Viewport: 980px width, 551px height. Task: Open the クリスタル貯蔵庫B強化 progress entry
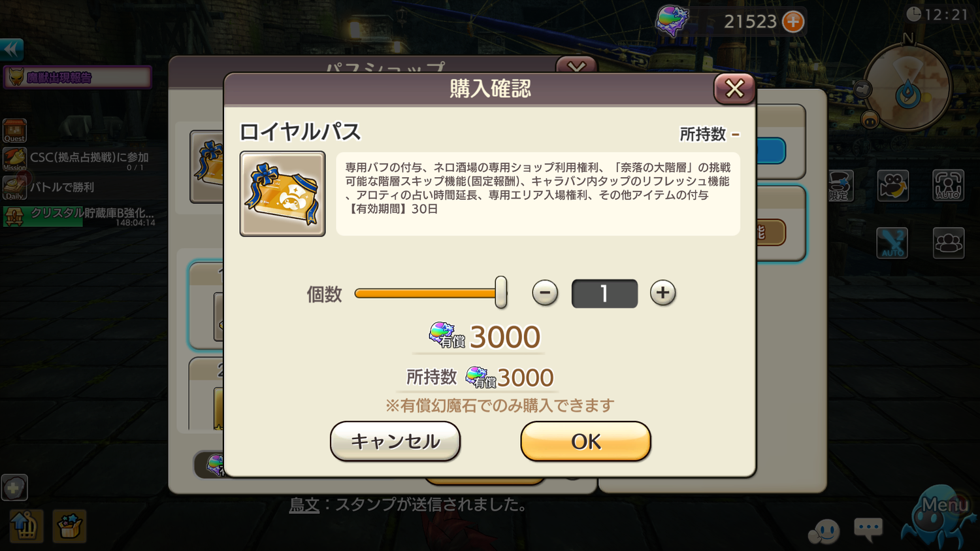79,216
